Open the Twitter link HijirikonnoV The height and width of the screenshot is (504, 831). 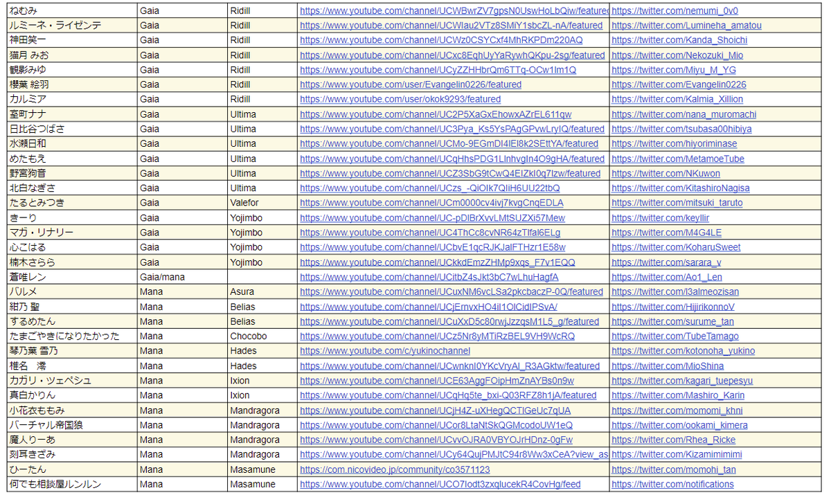(674, 307)
